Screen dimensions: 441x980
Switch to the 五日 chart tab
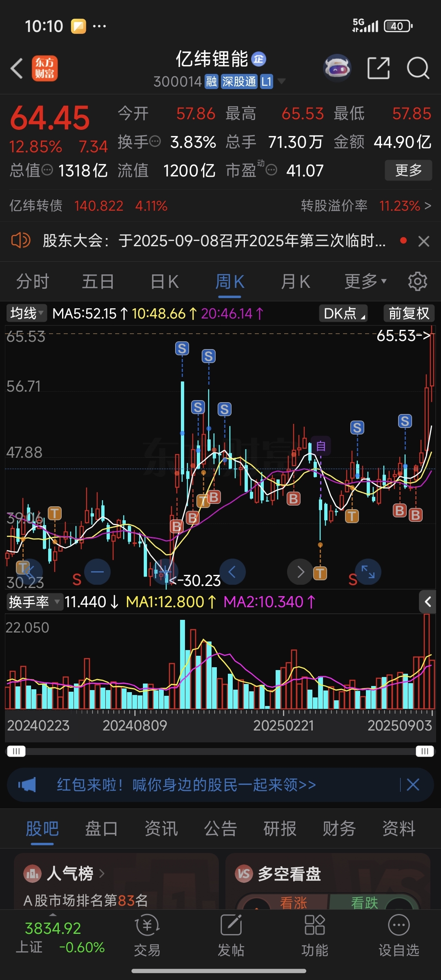98,281
